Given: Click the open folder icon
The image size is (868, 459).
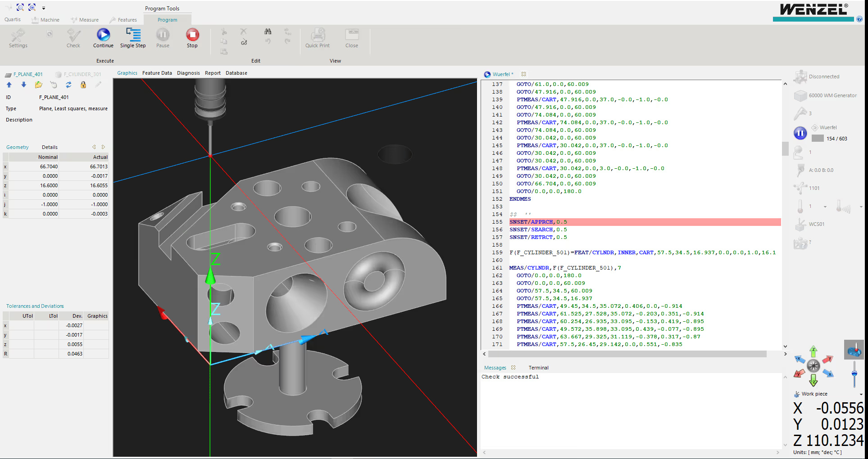Looking at the screenshot, I should 39,85.
